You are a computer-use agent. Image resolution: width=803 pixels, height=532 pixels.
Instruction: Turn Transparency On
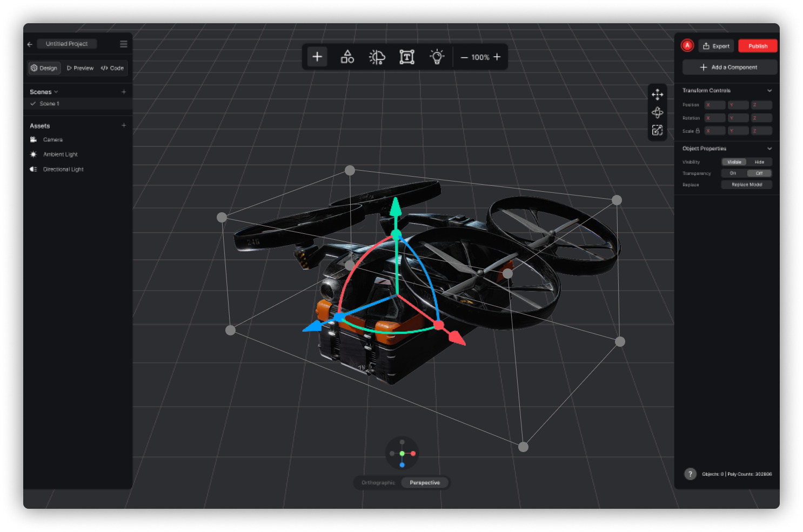click(x=733, y=173)
